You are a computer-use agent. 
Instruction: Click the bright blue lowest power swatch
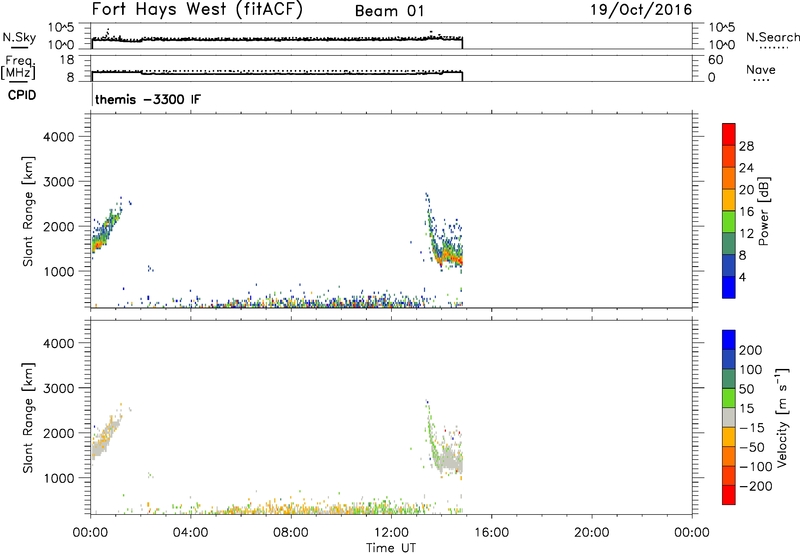pos(729,287)
